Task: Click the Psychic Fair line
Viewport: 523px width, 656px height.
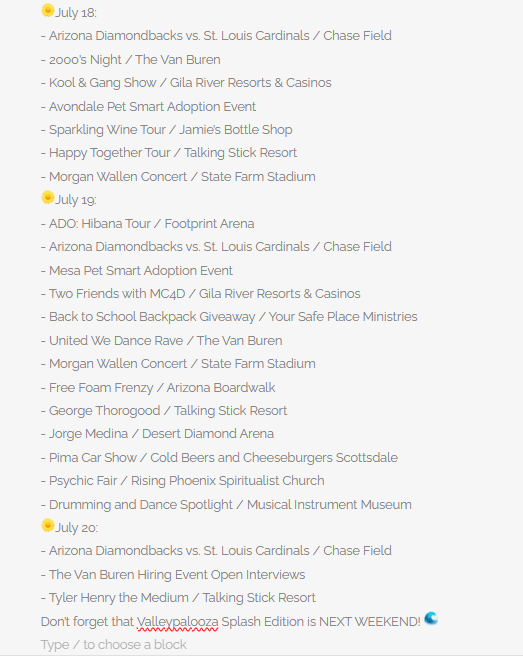Action: click(183, 481)
